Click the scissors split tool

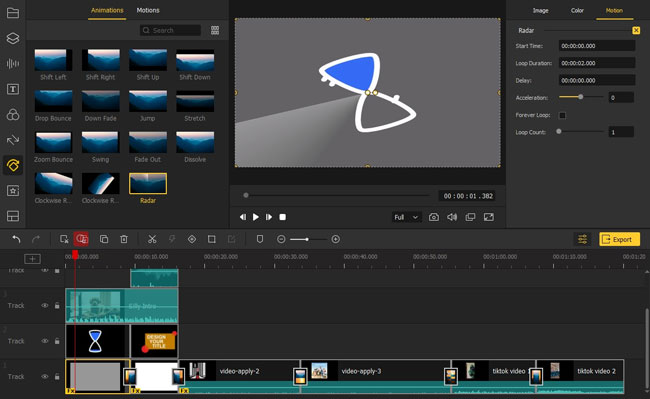pos(152,239)
